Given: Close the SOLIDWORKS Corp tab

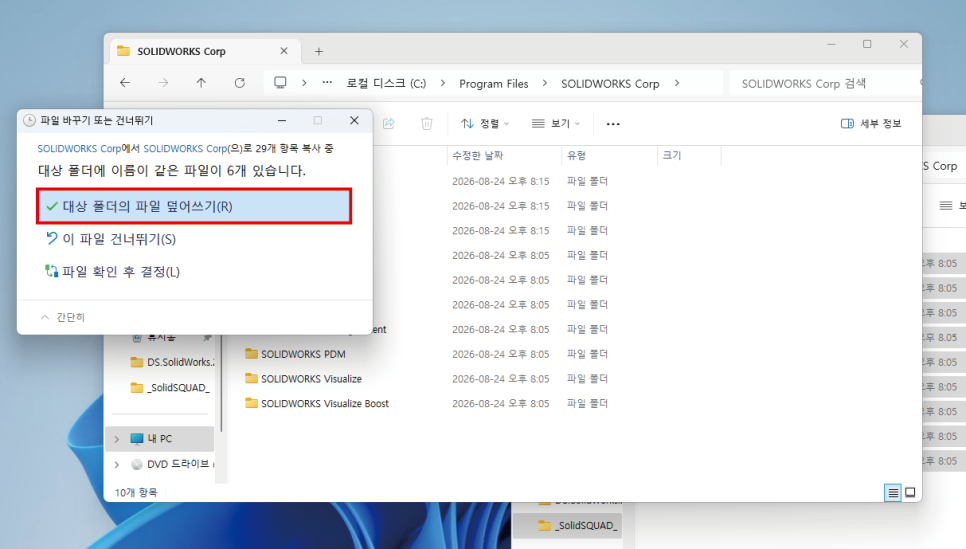Looking at the screenshot, I should point(284,51).
